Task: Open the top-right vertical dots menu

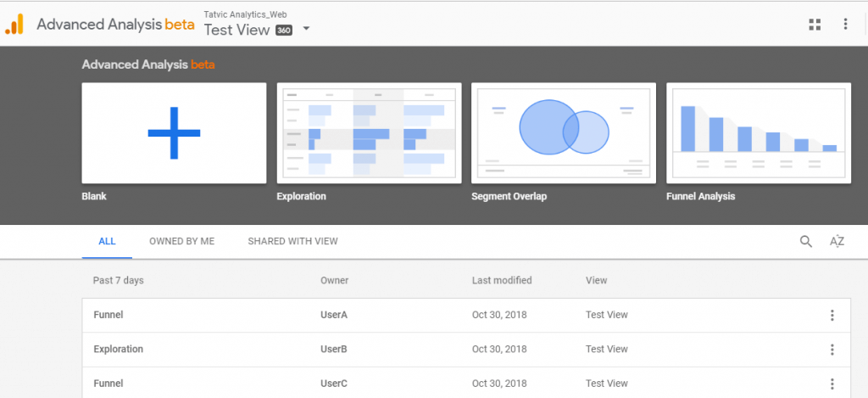Action: (x=845, y=25)
